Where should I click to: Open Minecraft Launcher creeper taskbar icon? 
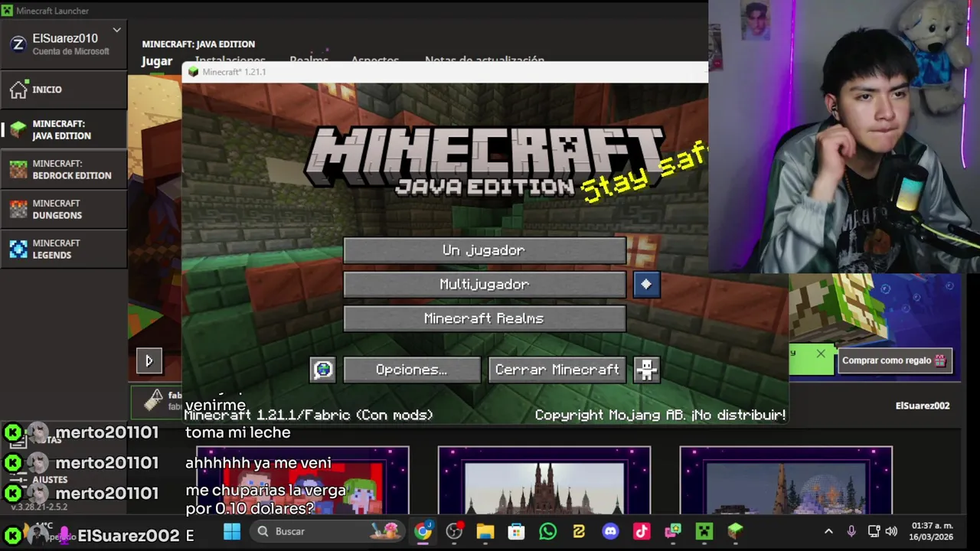pos(704,531)
